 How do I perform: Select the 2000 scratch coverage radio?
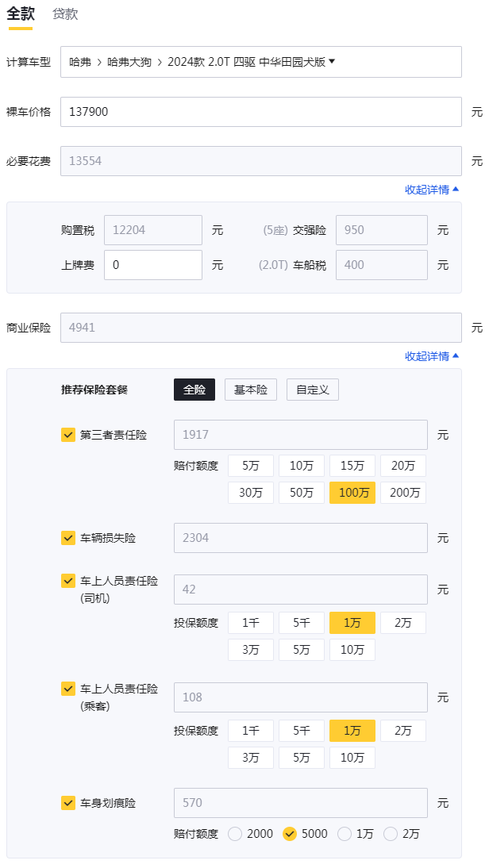235,834
